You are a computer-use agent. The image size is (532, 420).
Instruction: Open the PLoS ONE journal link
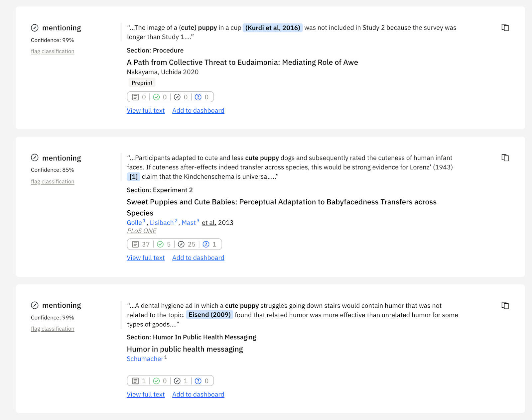[x=142, y=231]
